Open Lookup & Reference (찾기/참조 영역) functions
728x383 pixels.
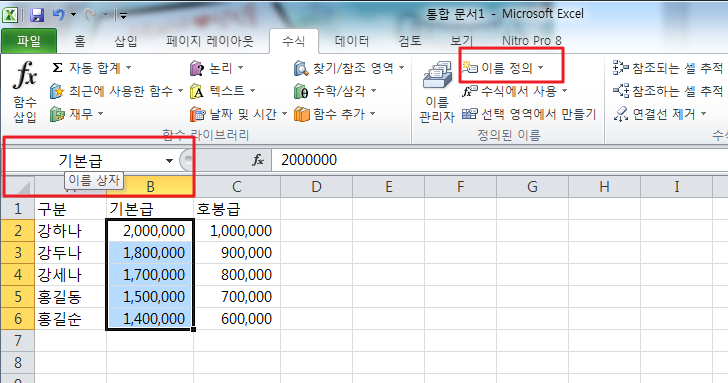tap(348, 68)
